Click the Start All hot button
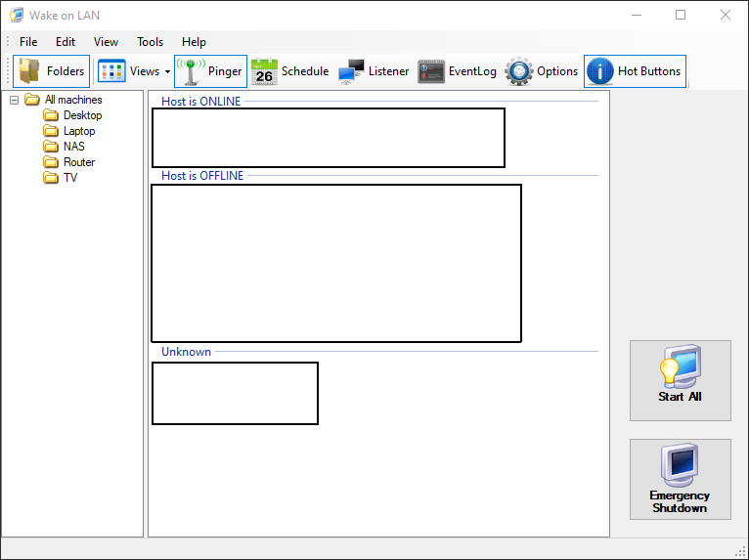The width and height of the screenshot is (749, 560). pos(681,380)
